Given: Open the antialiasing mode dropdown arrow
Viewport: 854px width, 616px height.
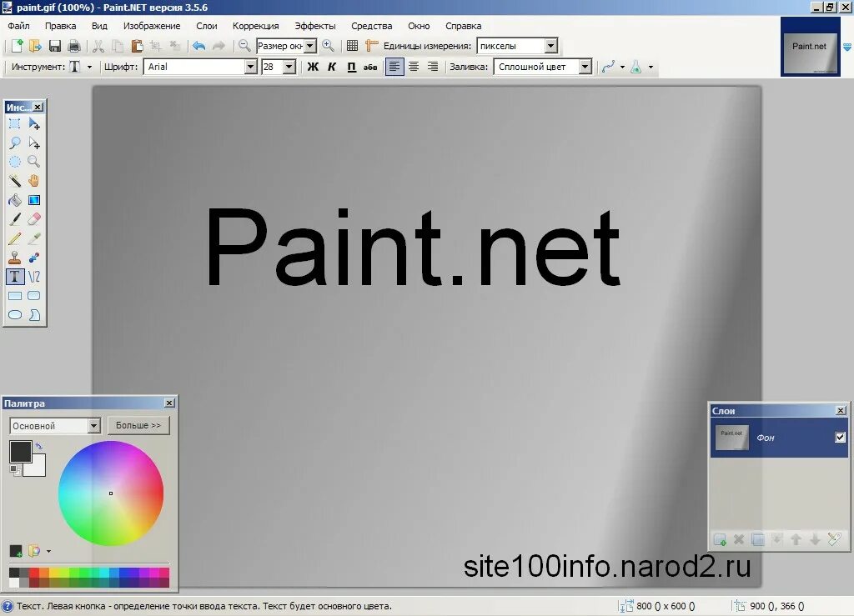Looking at the screenshot, I should point(622,67).
